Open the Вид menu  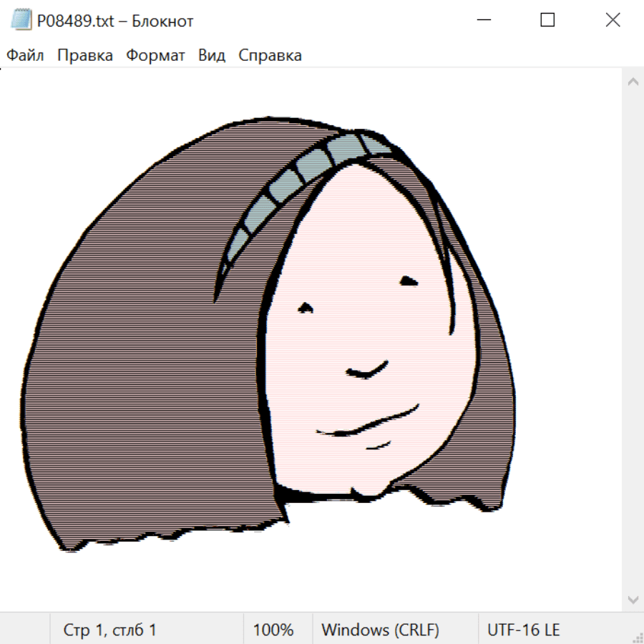tap(211, 56)
